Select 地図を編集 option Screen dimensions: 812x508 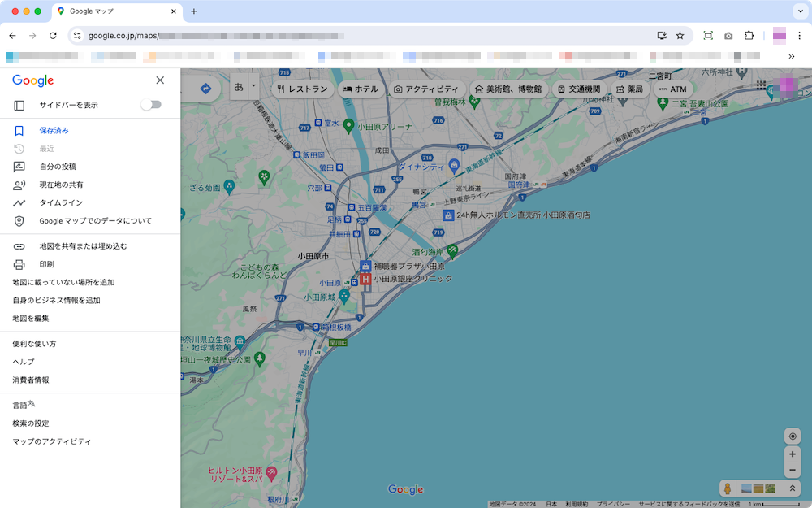[31, 319]
